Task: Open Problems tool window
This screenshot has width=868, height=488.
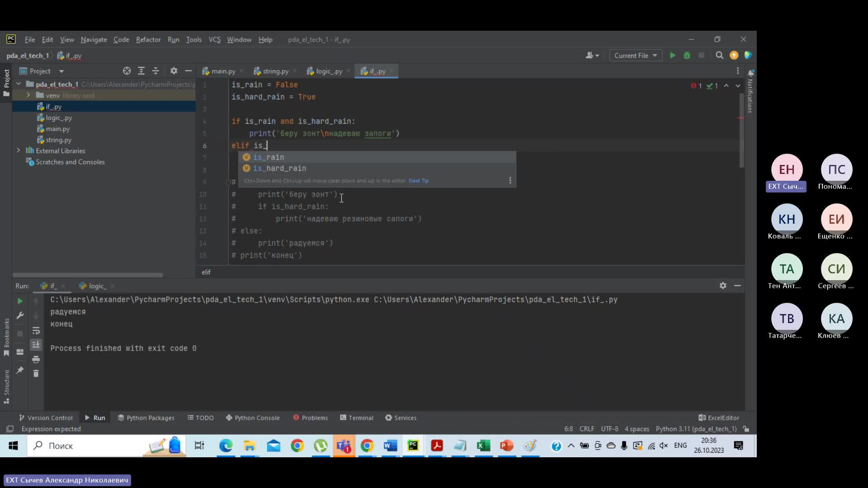Action: coord(311,418)
